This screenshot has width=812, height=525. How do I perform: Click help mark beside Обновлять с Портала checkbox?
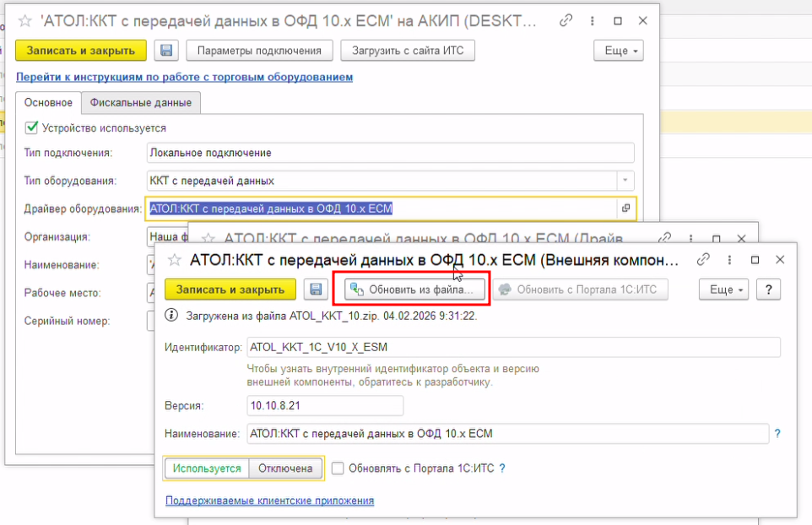(x=502, y=468)
